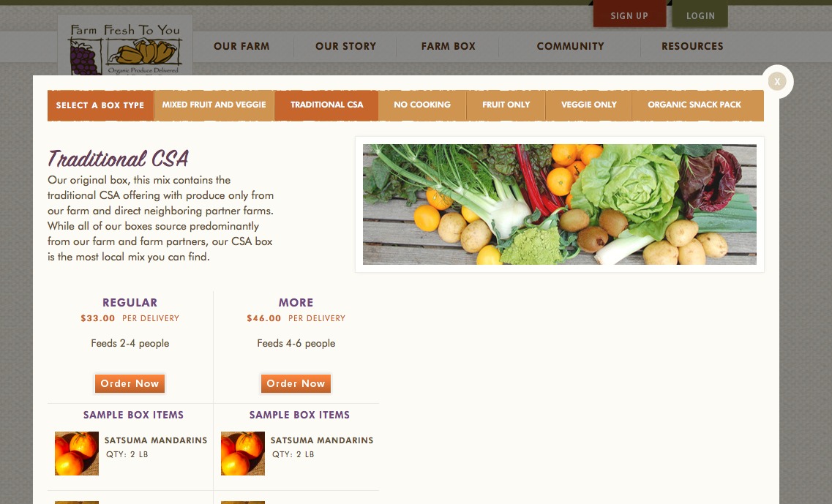
Task: Select the Veggie Only tab
Action: (588, 105)
